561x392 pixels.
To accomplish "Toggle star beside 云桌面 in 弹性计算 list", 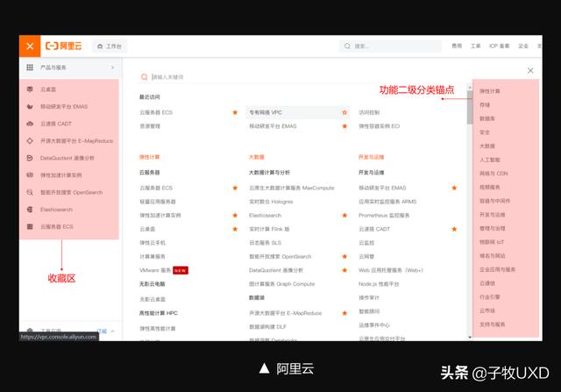I will 235,229.
